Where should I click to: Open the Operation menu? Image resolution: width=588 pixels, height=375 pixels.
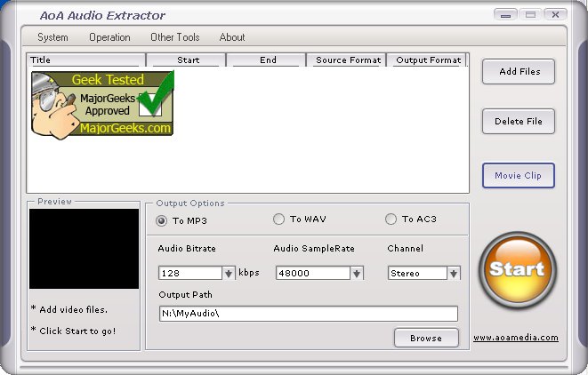coord(109,37)
